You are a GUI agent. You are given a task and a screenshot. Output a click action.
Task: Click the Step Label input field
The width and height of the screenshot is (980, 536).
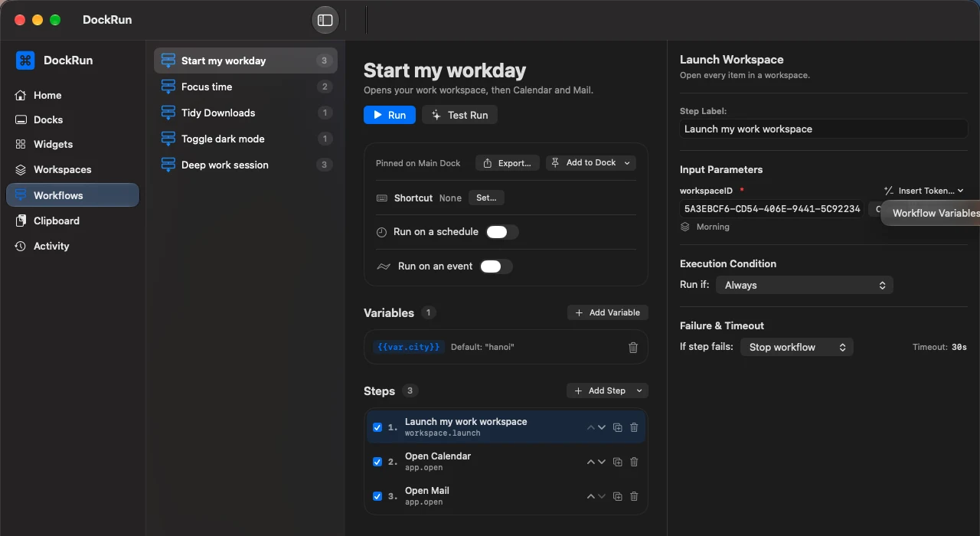coord(824,129)
